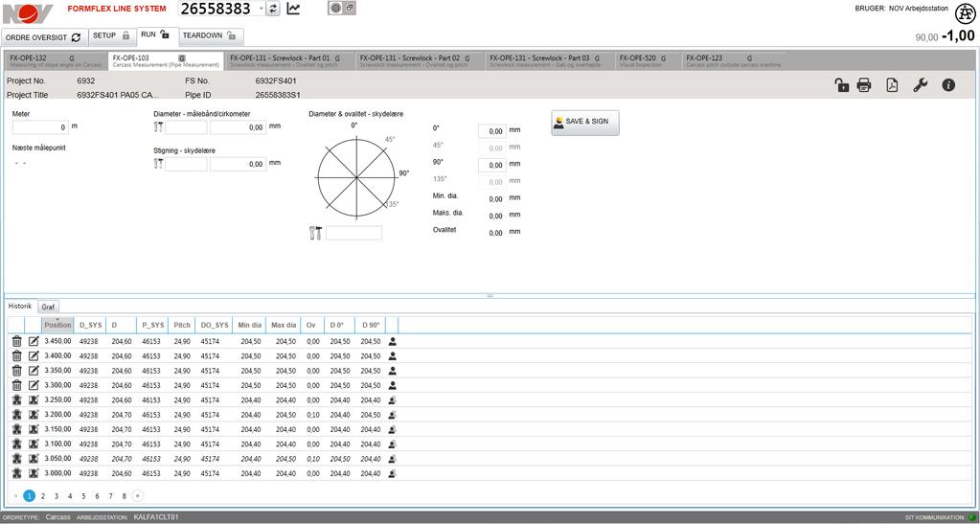This screenshot has height=524, width=980.
Task: Click the window restore icon beside gear
Action: click(349, 8)
